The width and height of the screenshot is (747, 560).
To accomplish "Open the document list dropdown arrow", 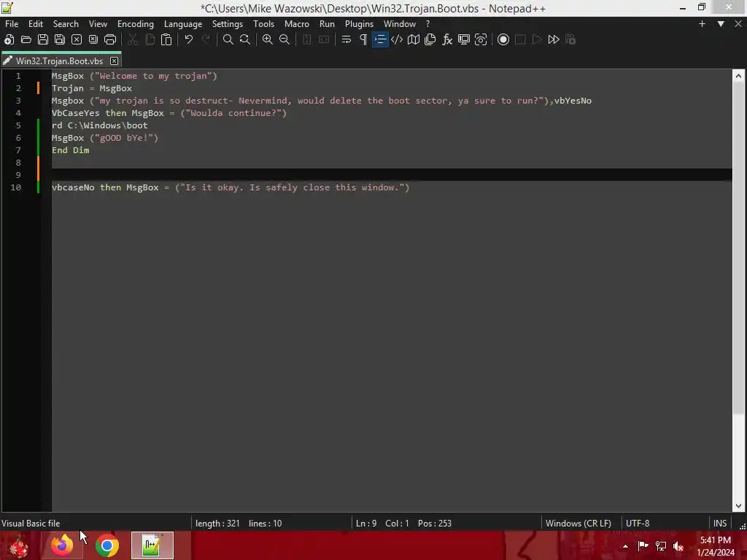I will pos(721,24).
